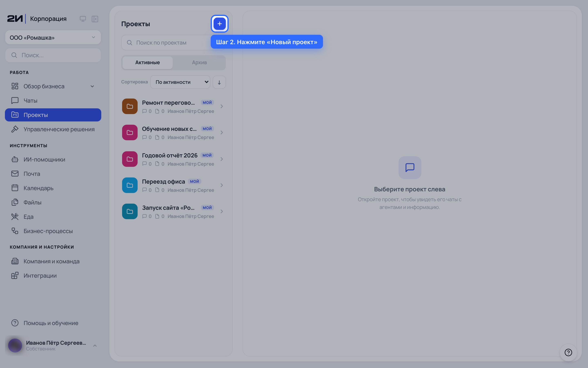
Task: Click the Поиск по проектам search field
Action: pos(173,43)
